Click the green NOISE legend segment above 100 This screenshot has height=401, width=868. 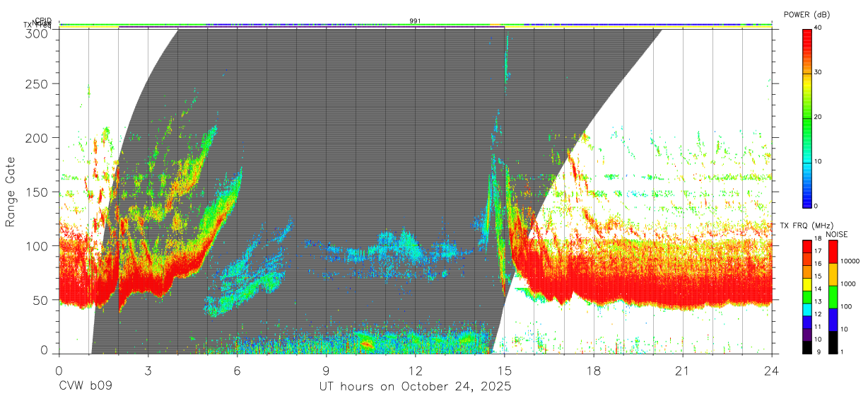point(832,297)
